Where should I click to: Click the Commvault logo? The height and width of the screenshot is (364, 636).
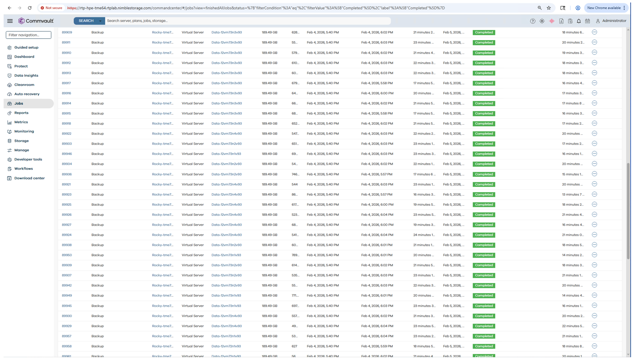[36, 21]
